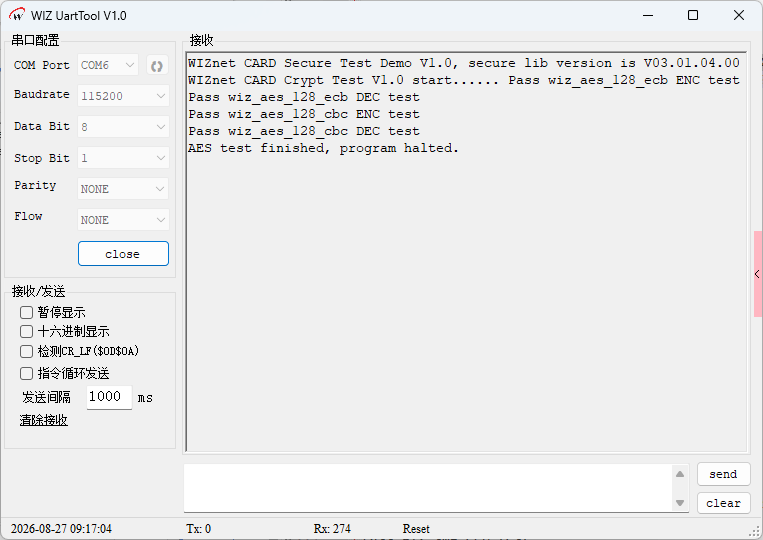The width and height of the screenshot is (763, 540).
Task: Click the send box scroll-down arrow
Action: [x=680, y=503]
